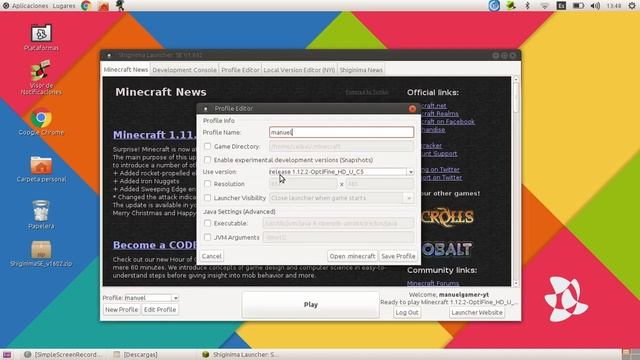Viewport: 640px width, 360px height.
Task: Open the Plataformas desktop icon
Action: tap(41, 37)
